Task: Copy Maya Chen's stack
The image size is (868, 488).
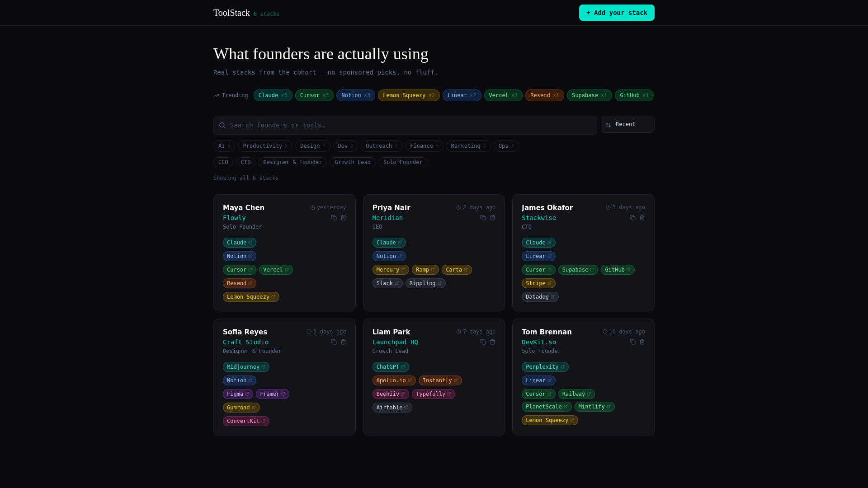Action: (334, 218)
